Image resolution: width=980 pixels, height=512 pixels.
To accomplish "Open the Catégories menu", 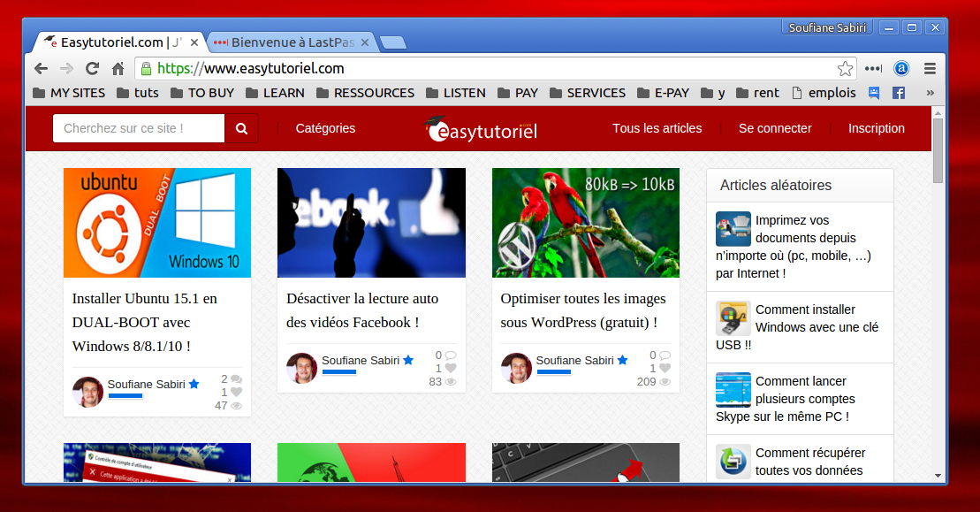I will (325, 128).
